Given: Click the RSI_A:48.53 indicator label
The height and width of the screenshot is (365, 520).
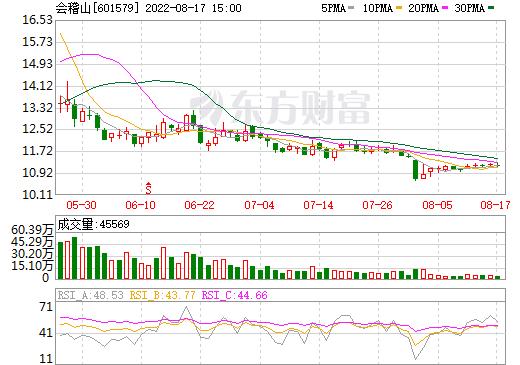Looking at the screenshot, I should coord(90,295).
